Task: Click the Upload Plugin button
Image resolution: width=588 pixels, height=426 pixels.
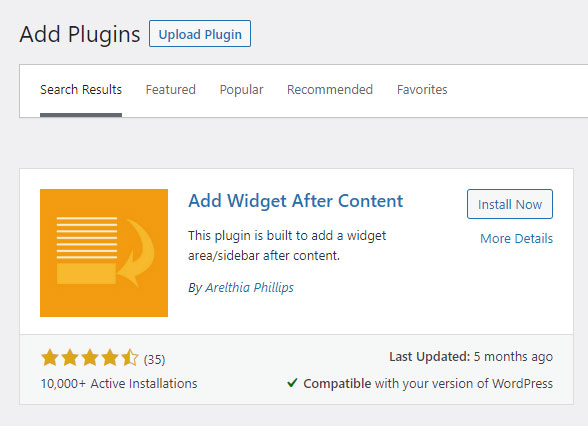Action: tap(200, 34)
